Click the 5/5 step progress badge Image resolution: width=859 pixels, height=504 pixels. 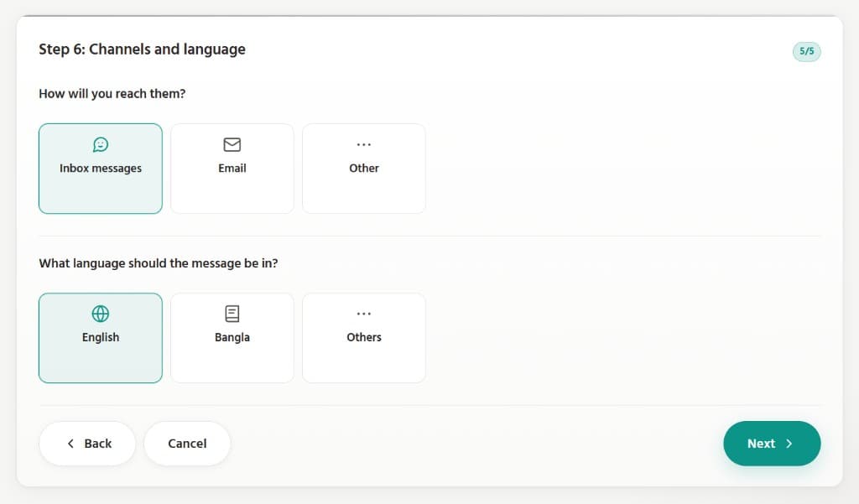806,51
